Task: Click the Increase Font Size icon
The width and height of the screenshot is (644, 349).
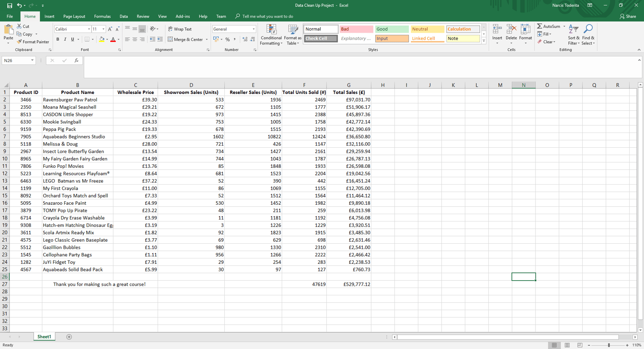Action: [110, 29]
